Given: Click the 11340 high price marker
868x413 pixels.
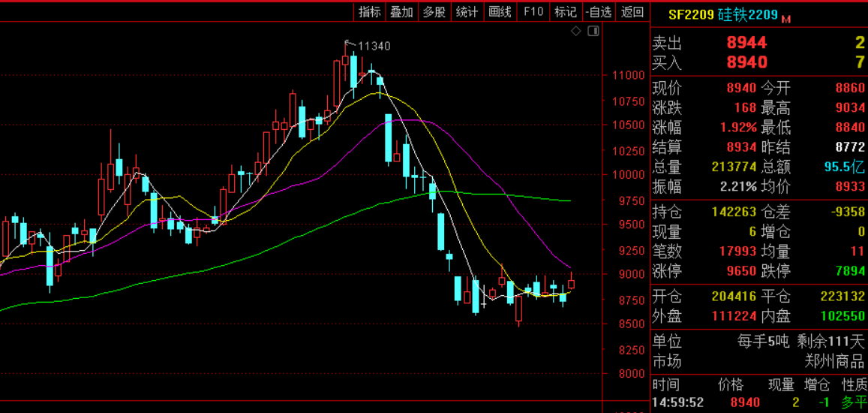Looking at the screenshot, I should (x=374, y=47).
